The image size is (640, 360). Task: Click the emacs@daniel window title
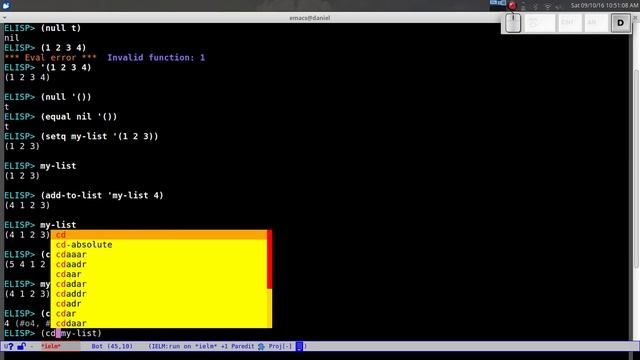[309, 18]
